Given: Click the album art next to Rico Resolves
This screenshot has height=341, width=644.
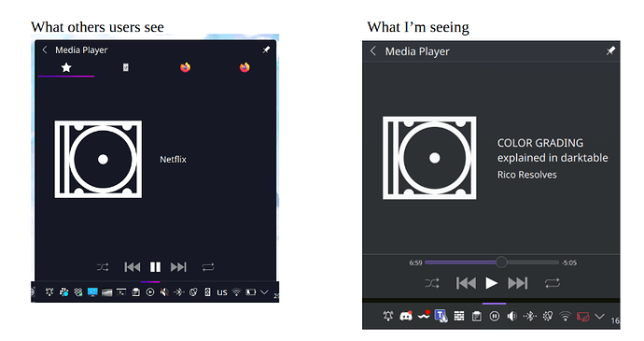Looking at the screenshot, I should [429, 158].
